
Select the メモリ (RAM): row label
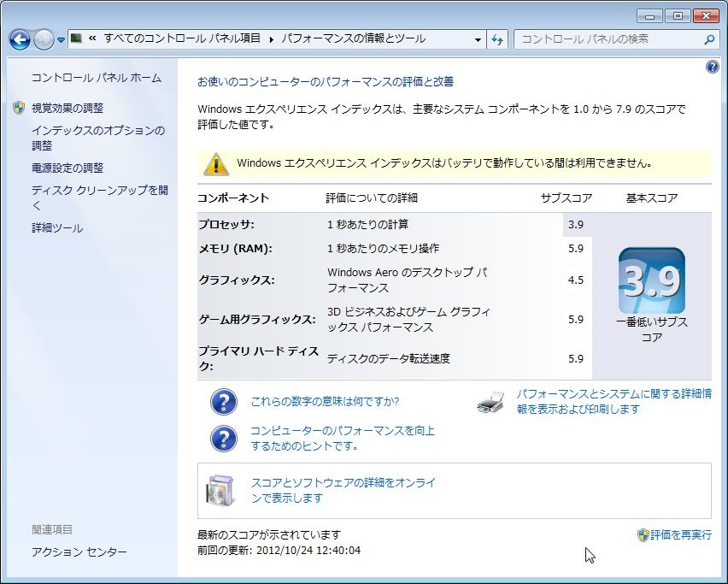[235, 249]
